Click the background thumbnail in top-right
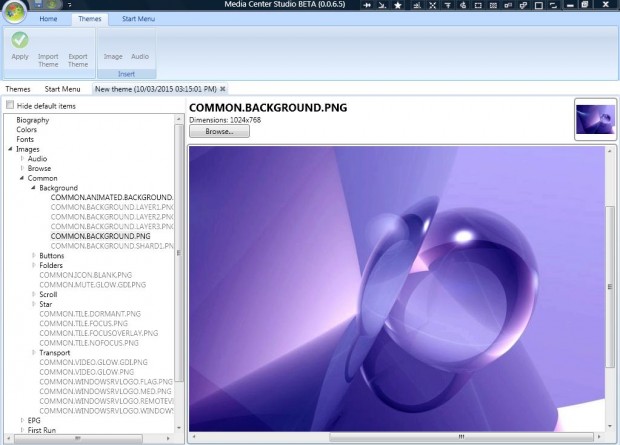The height and width of the screenshot is (445, 620). tap(594, 119)
